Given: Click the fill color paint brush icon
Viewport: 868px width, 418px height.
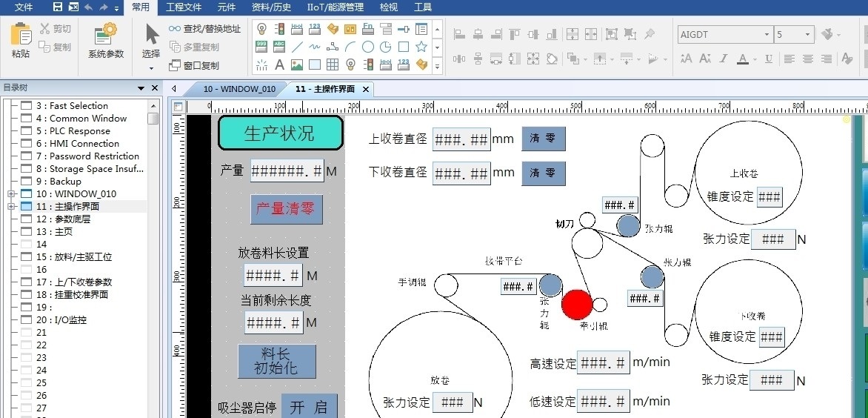Looking at the screenshot, I should point(827,34).
